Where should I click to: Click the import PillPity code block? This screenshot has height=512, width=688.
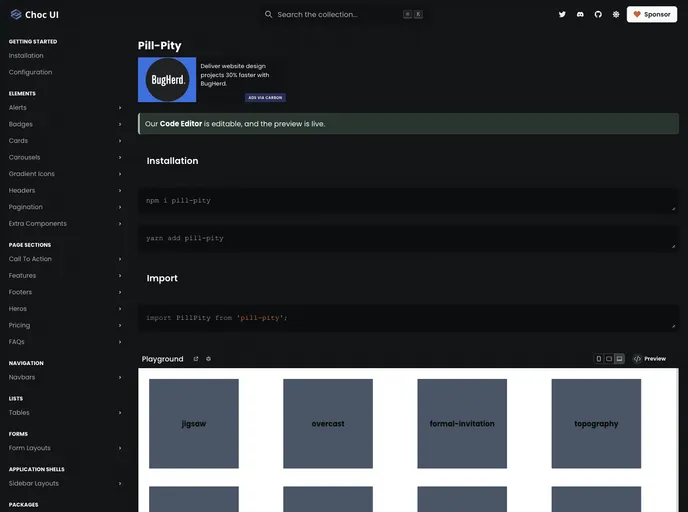coord(408,318)
